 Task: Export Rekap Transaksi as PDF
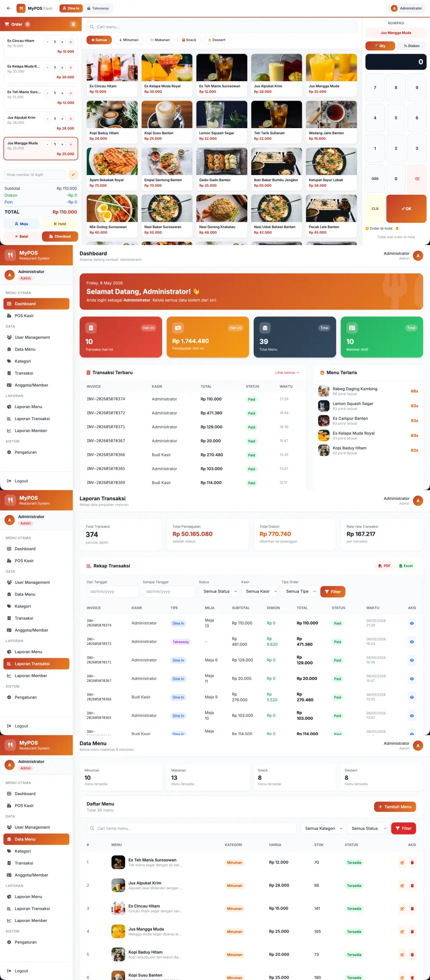tap(384, 566)
